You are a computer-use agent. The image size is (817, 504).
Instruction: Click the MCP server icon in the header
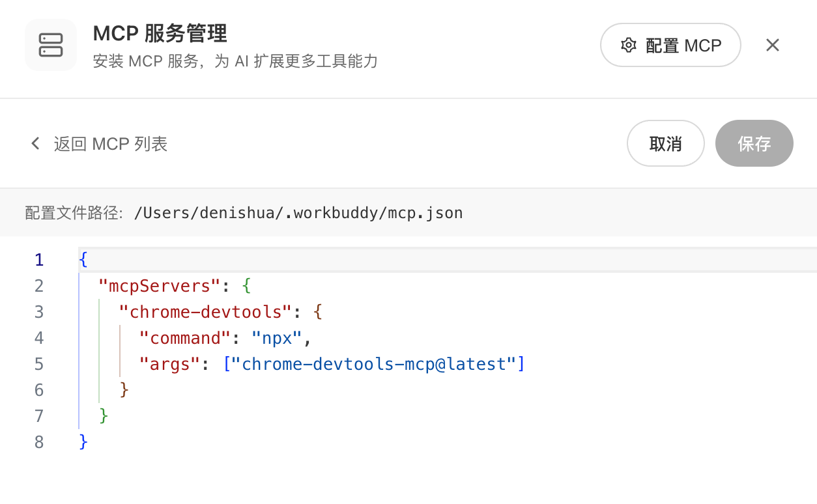[51, 45]
